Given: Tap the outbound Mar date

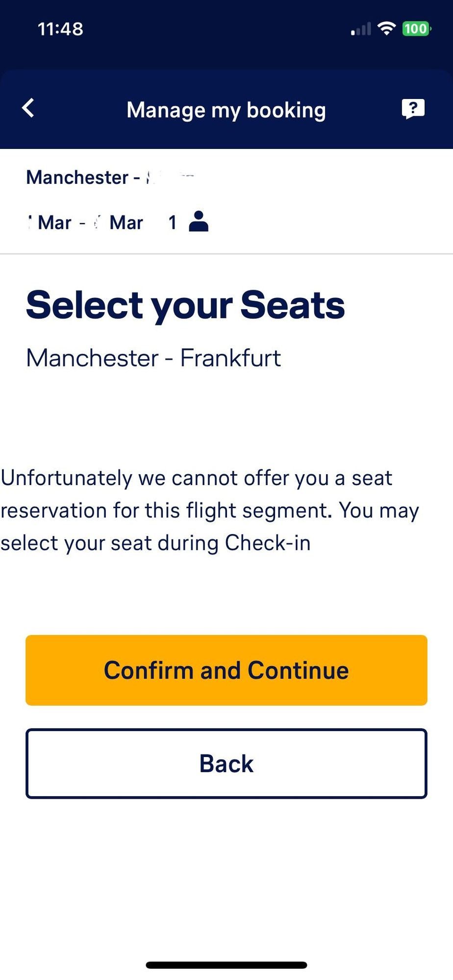Looking at the screenshot, I should coord(50,222).
